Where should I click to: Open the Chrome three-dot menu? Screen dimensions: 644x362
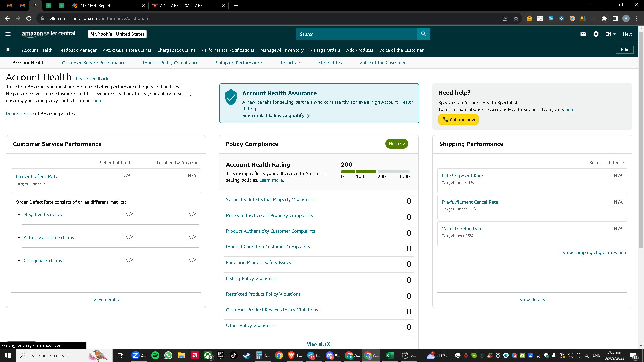(637, 18)
